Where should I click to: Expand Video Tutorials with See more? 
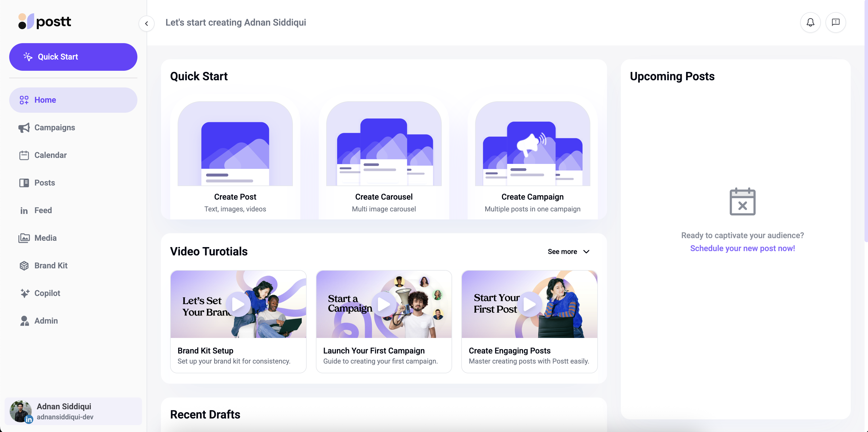coord(569,252)
